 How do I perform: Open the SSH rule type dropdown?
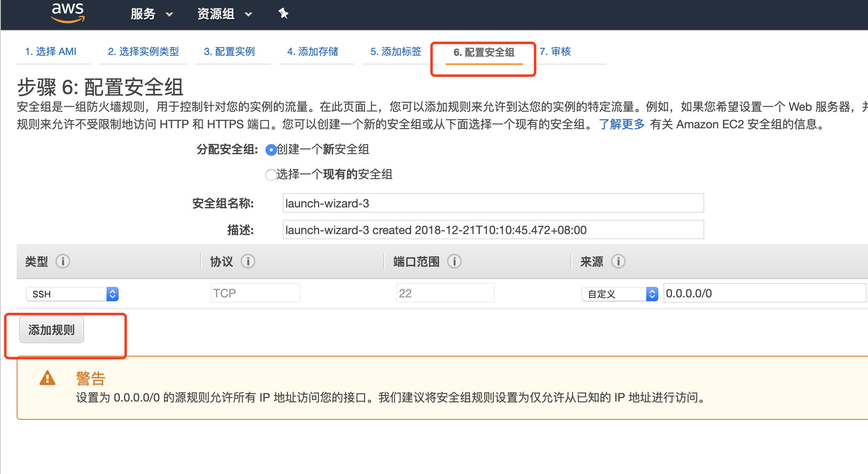[x=72, y=294]
